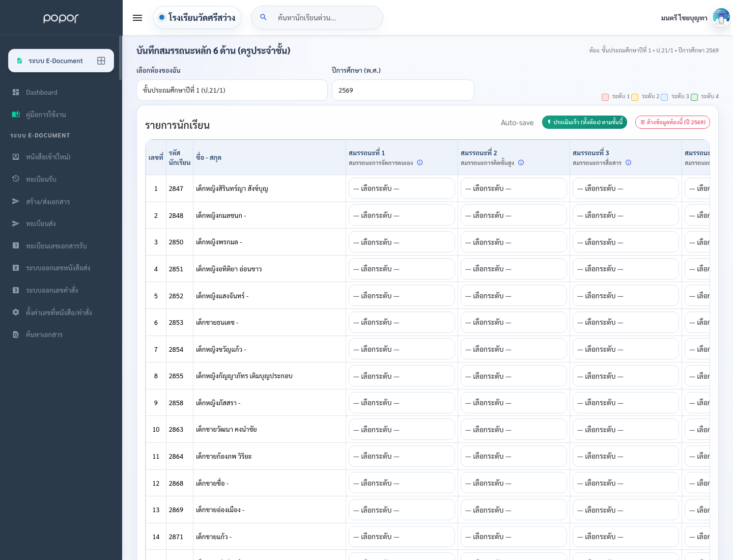Click the ประเมินเร็ว (ทั้งห้อง) ตามชั้นนี้ button
The height and width of the screenshot is (560, 733).
pyautogui.click(x=584, y=122)
